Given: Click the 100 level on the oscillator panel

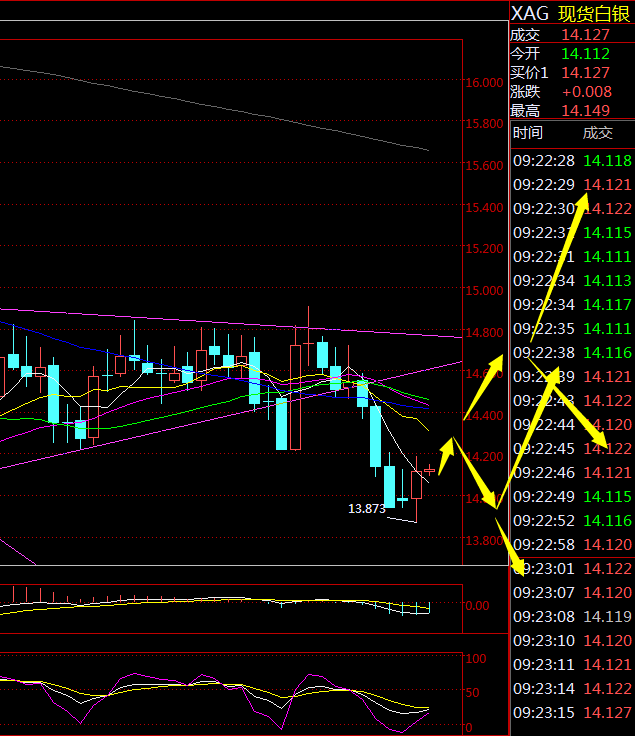Looking at the screenshot, I should click(476, 659).
